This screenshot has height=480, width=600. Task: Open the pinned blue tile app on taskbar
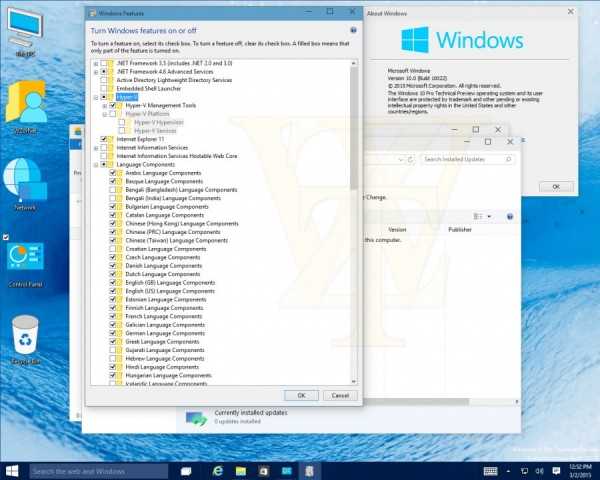pyautogui.click(x=287, y=471)
